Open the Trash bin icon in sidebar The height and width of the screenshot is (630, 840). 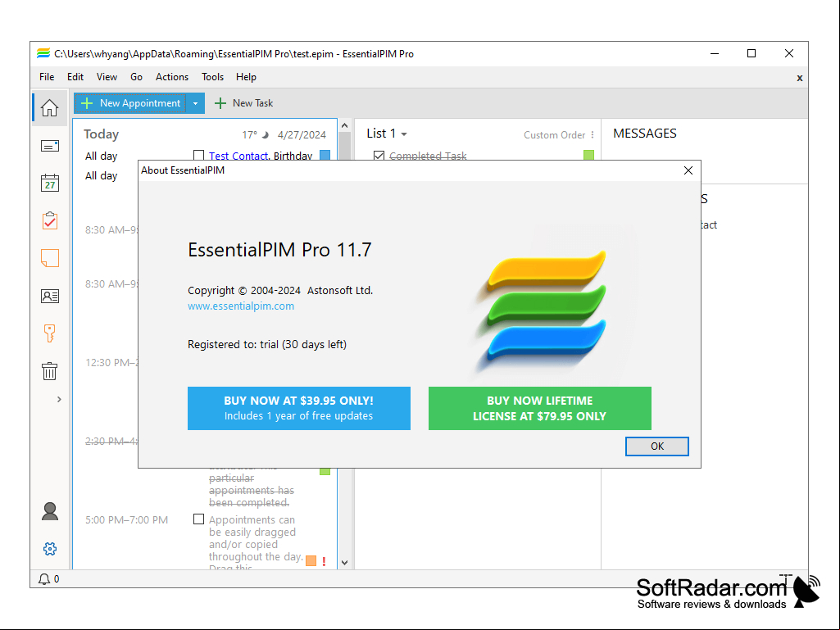click(x=49, y=371)
